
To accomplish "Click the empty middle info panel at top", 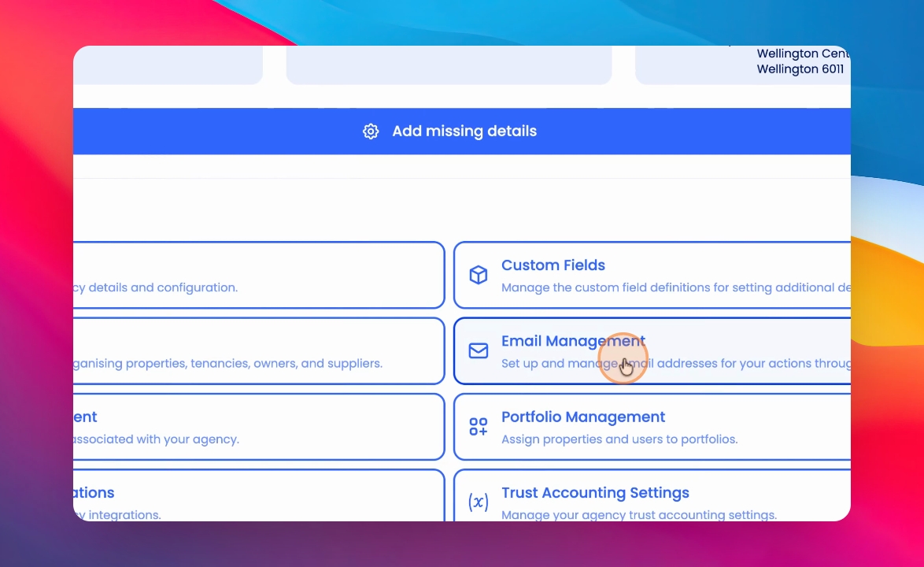I will (449, 65).
